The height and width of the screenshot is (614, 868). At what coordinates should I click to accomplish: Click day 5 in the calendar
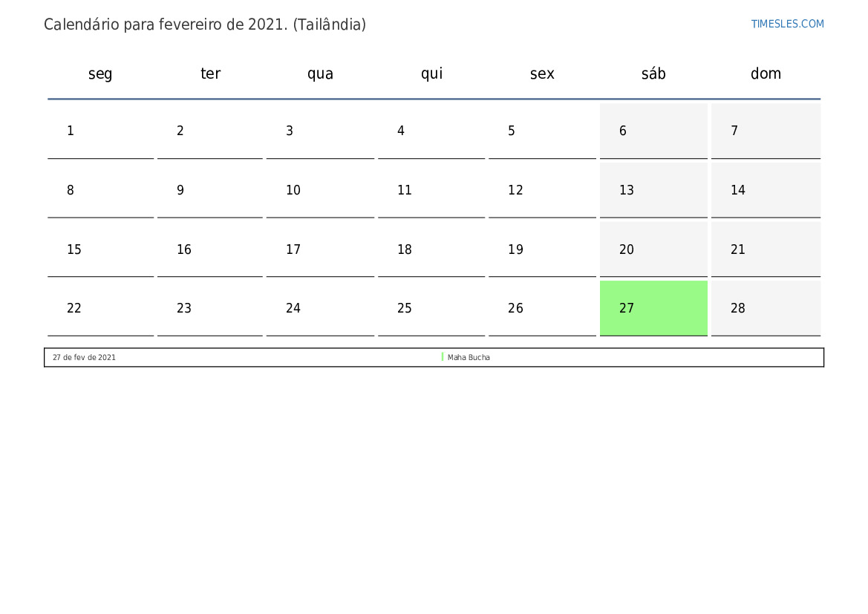pyautogui.click(x=542, y=131)
